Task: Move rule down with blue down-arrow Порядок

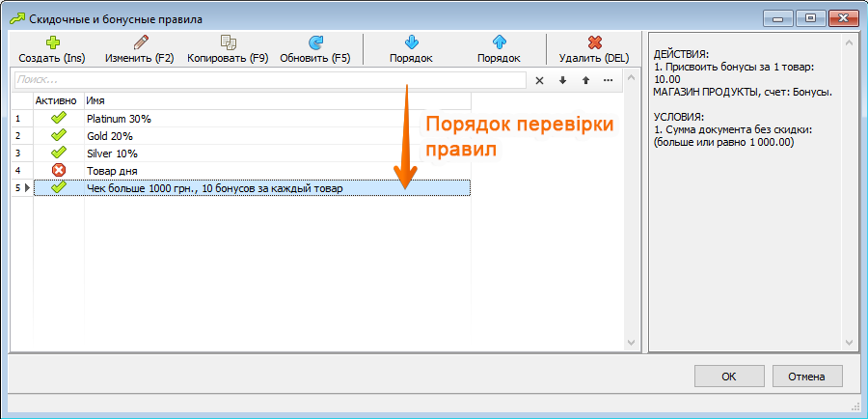Action: click(411, 50)
